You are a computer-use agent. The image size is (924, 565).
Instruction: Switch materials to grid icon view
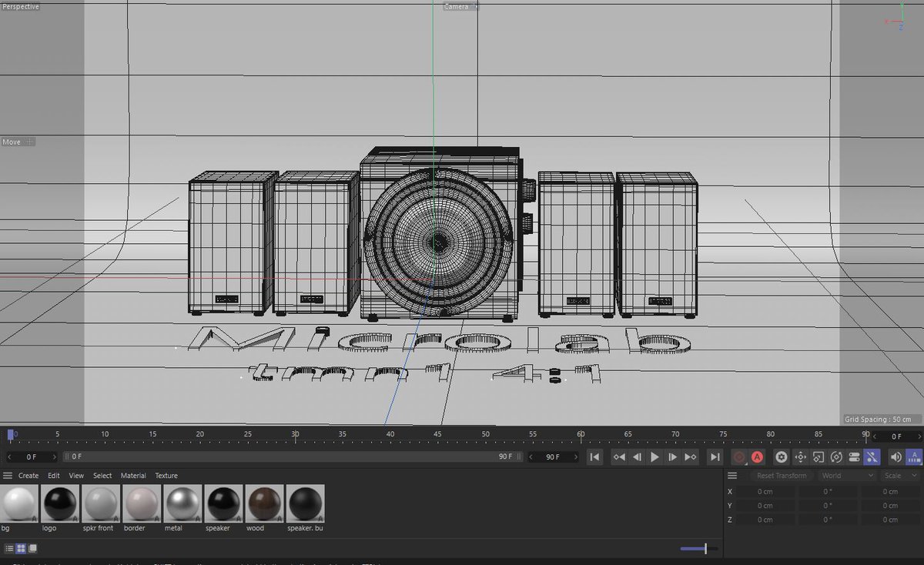21,549
